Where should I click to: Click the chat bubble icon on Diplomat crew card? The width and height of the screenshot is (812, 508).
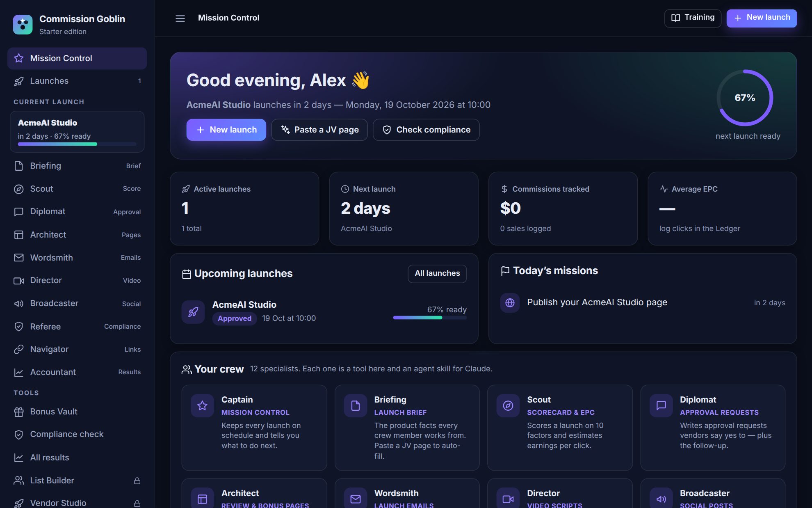tap(661, 406)
